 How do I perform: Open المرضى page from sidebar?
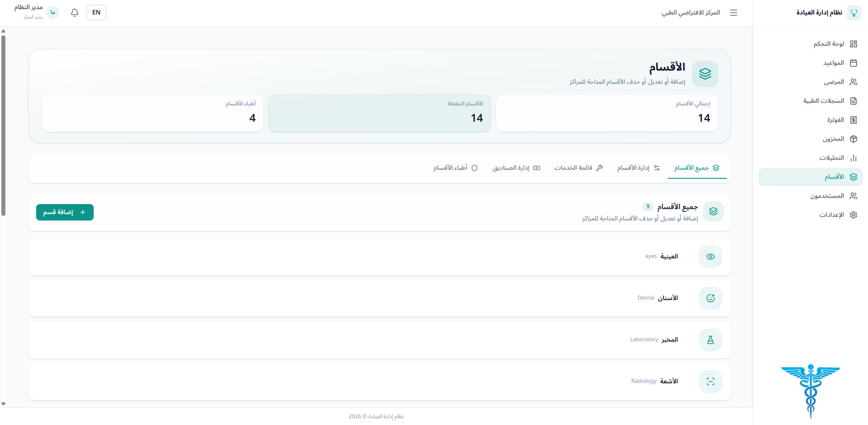[810, 82]
